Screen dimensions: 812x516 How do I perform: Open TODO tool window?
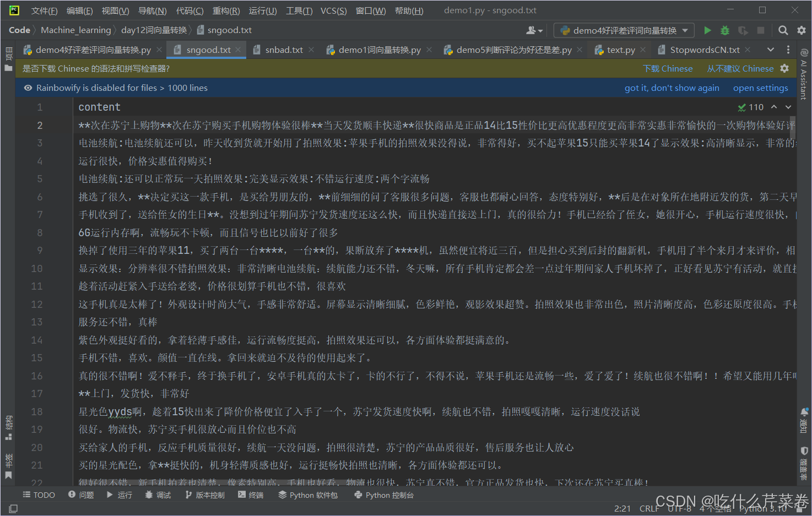pos(39,495)
